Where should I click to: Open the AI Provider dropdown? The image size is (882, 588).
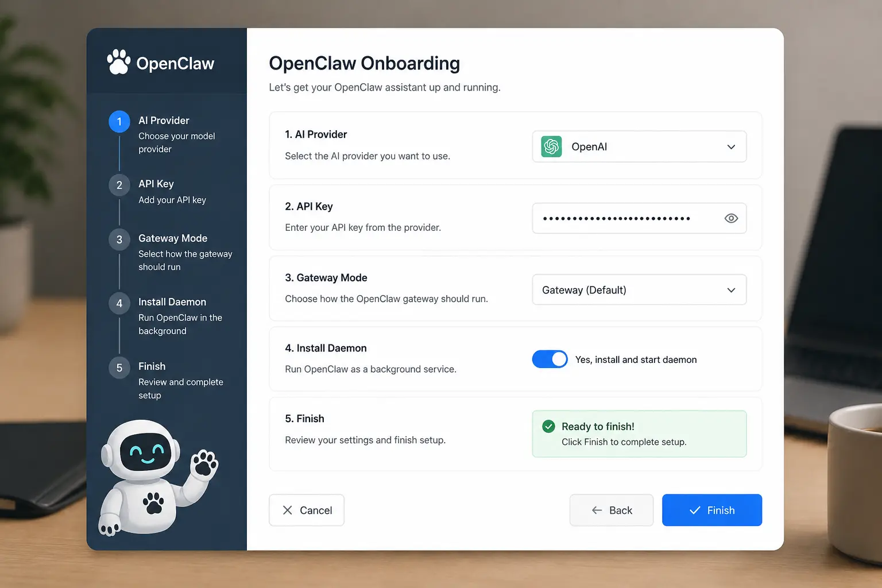pos(639,146)
